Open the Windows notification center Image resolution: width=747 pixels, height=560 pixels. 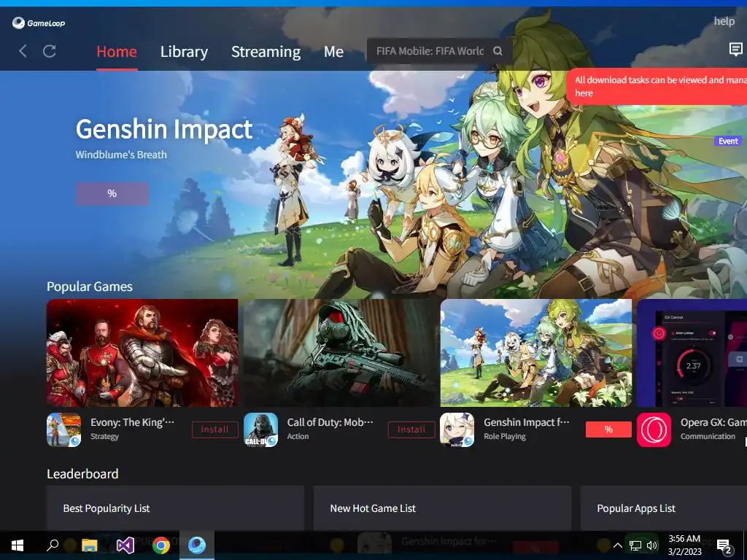pyautogui.click(x=724, y=545)
